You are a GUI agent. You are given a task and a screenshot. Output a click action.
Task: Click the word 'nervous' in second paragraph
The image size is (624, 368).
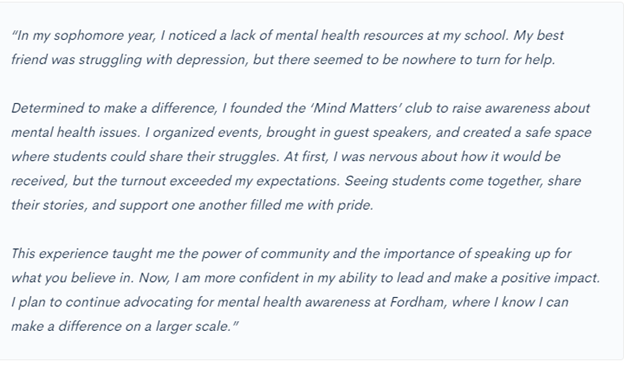tap(393, 157)
